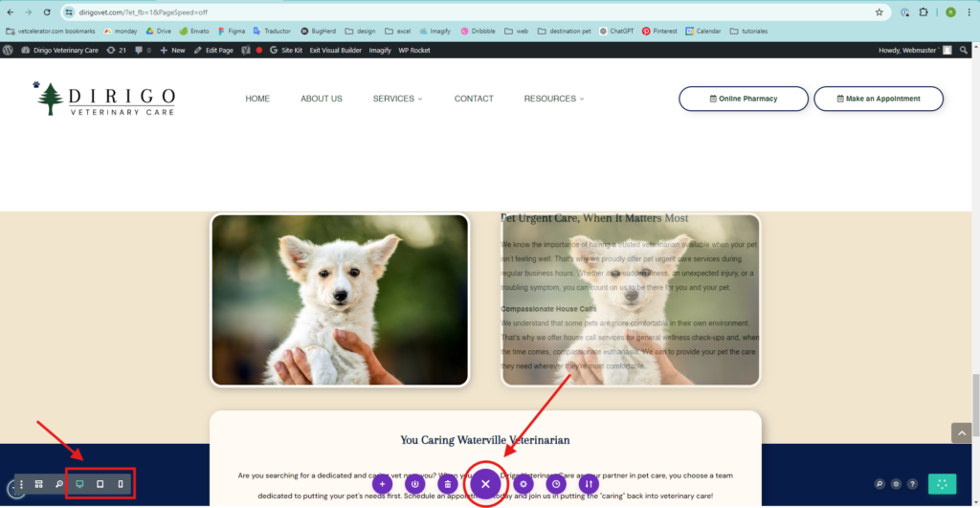Switch to phone view mode

click(x=121, y=484)
